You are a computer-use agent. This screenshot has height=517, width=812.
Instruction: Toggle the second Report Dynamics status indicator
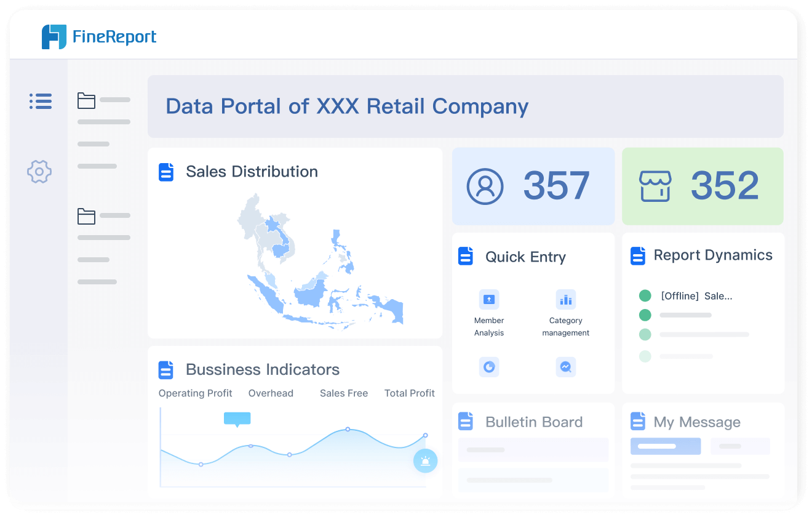click(x=645, y=315)
